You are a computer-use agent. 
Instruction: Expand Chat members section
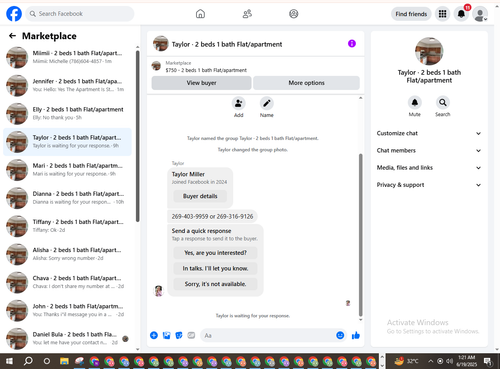pyautogui.click(x=429, y=150)
